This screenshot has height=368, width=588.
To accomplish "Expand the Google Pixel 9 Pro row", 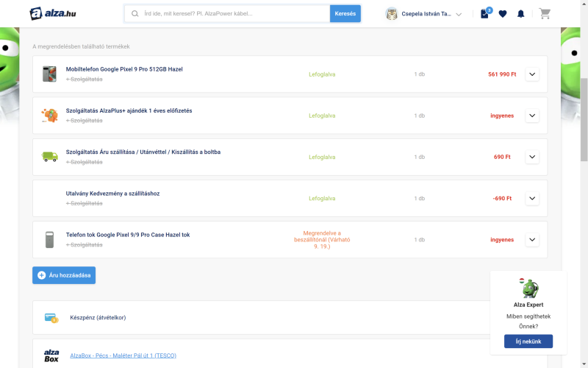I will point(532,74).
